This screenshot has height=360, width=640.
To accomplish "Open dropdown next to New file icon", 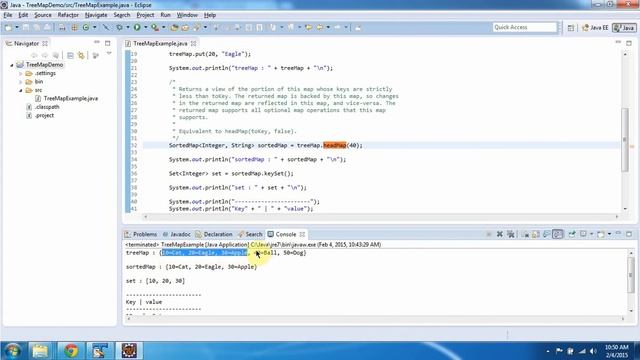I will 17,27.
